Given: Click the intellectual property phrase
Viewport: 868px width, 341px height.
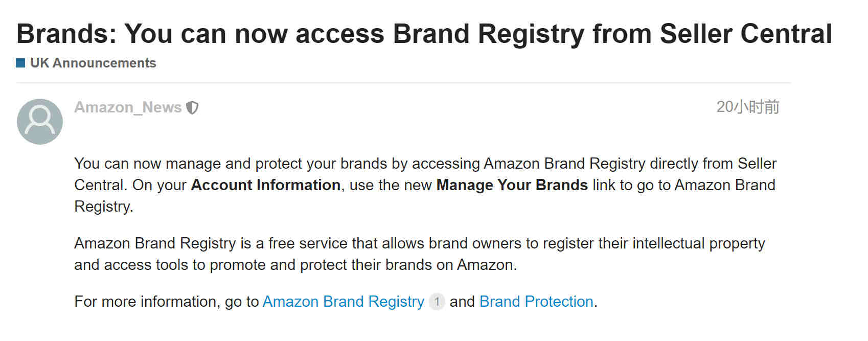Looking at the screenshot, I should [x=699, y=243].
